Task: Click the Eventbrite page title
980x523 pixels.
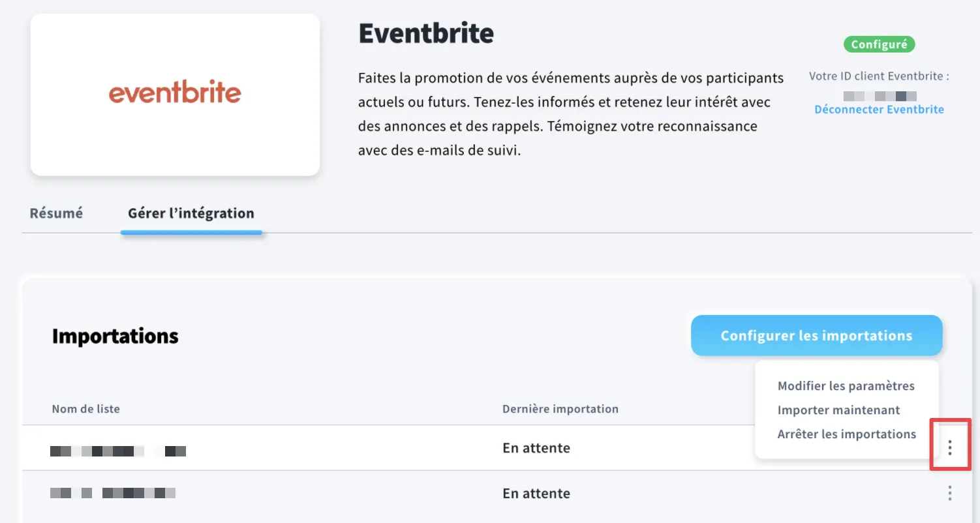Action: [x=426, y=33]
